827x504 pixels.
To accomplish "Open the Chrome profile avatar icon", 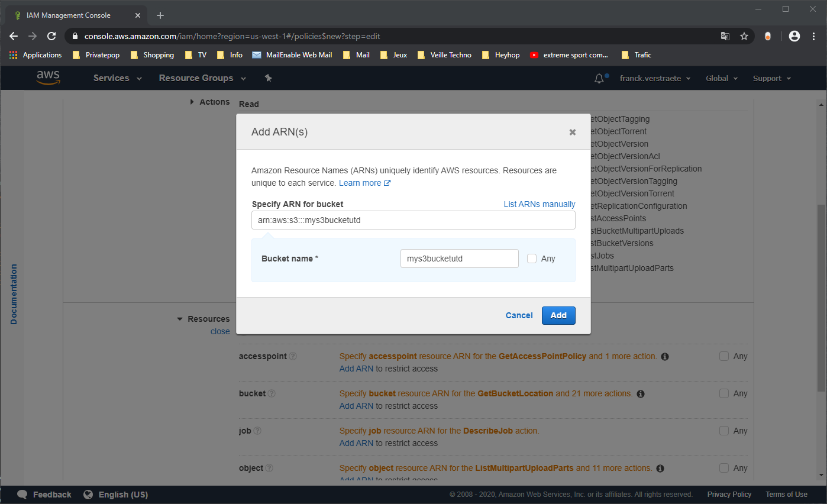I will [x=794, y=36].
